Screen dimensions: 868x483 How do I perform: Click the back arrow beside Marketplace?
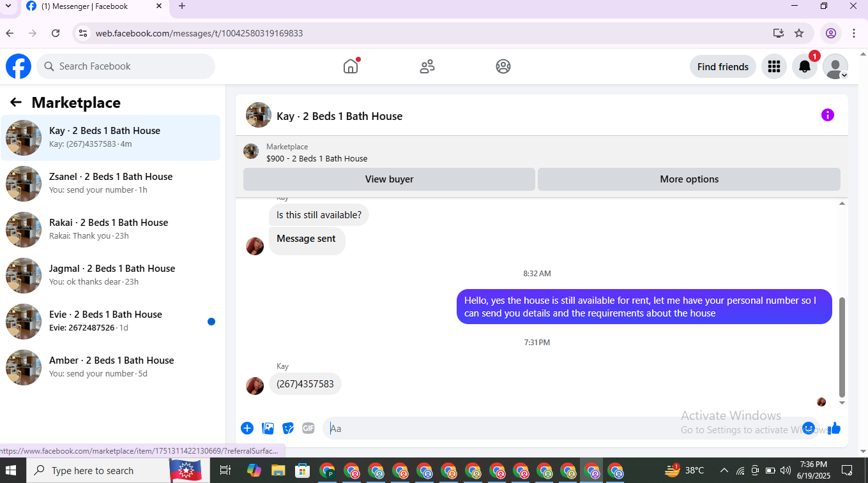[16, 102]
